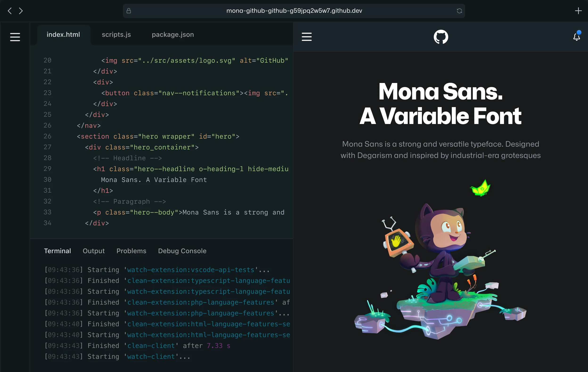This screenshot has height=372, width=588.
Task: Switch to the Output panel
Action: pyautogui.click(x=94, y=251)
